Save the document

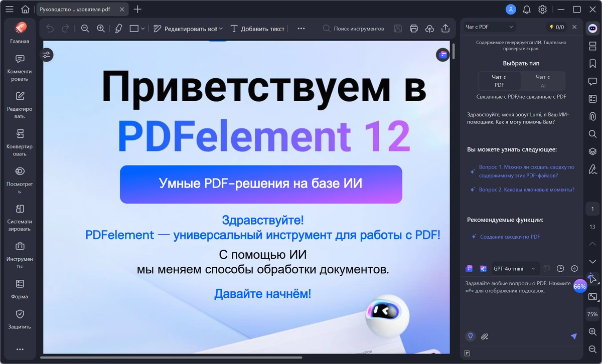click(x=398, y=29)
